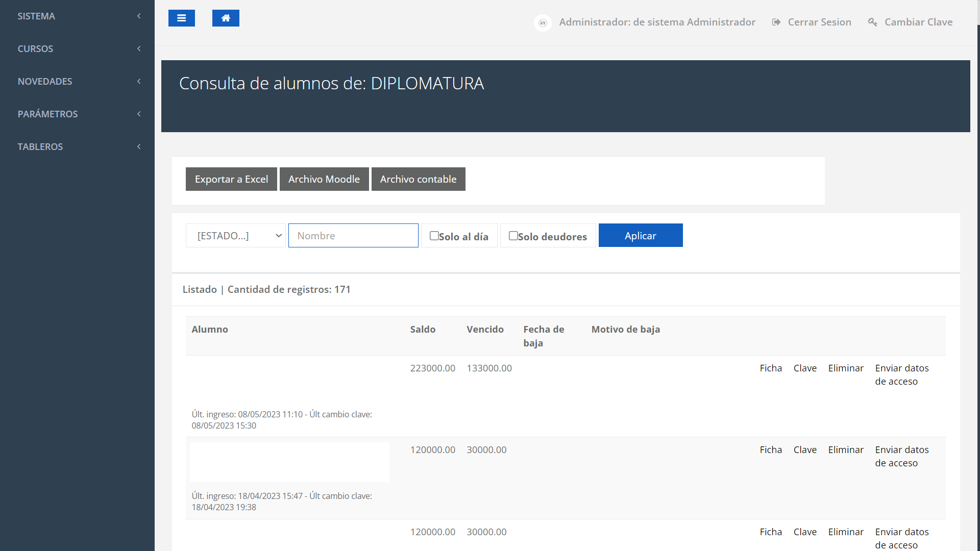980x551 pixels.
Task: Toggle the sidebar with hamburger icon
Action: 182,18
